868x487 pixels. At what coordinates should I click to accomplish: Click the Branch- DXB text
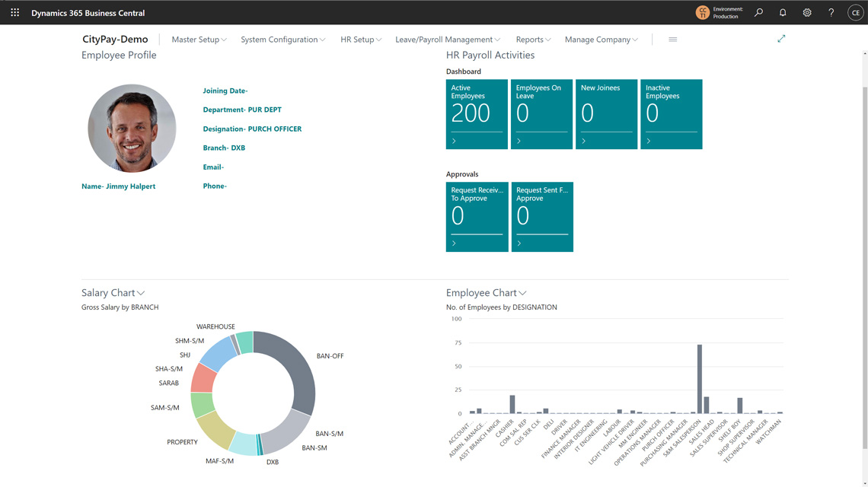tap(224, 148)
